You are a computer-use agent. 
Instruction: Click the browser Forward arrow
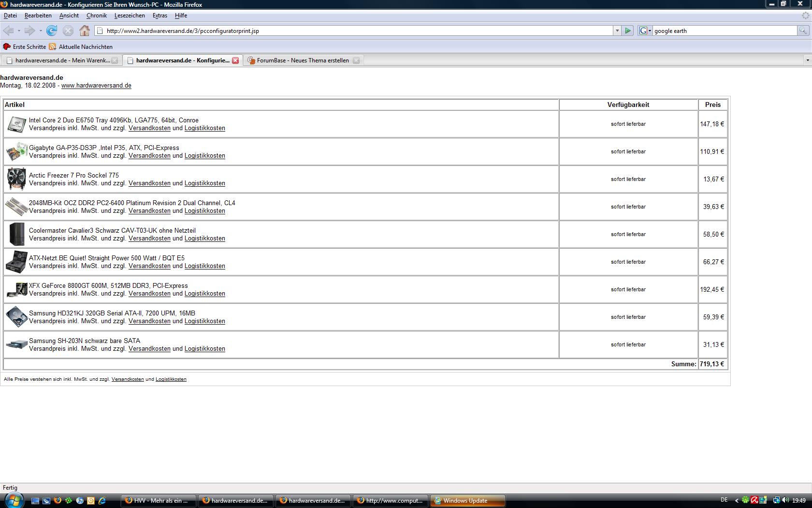[x=30, y=30]
